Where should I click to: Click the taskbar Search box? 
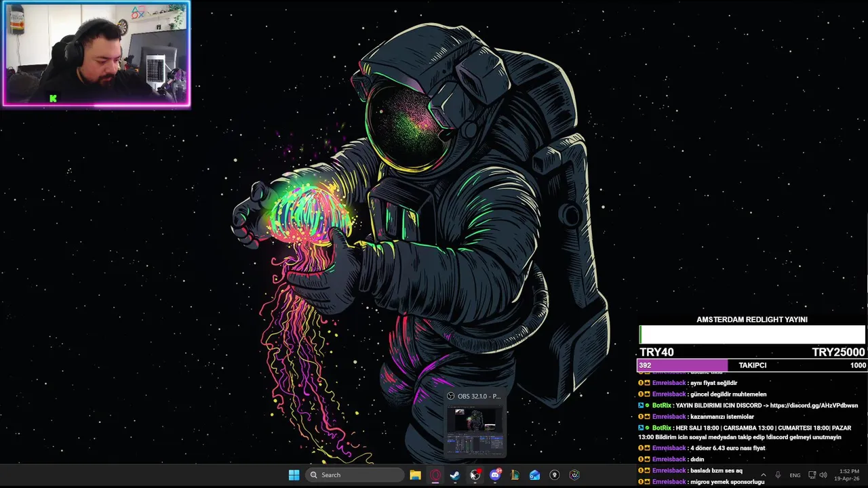click(x=354, y=475)
